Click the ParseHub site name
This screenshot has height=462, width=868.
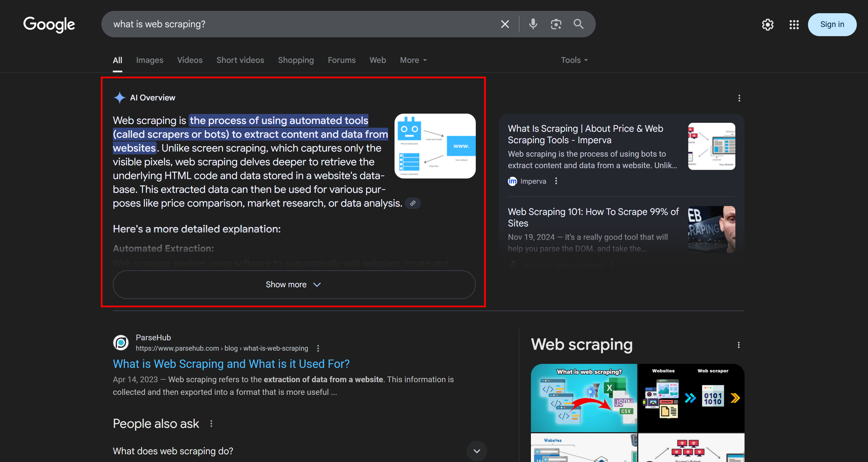(153, 337)
